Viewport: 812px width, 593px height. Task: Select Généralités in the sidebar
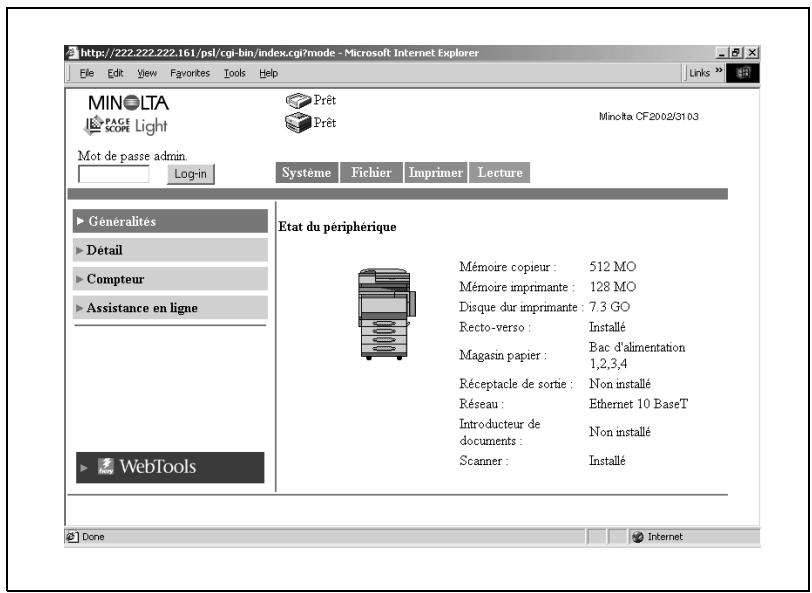pos(170,221)
